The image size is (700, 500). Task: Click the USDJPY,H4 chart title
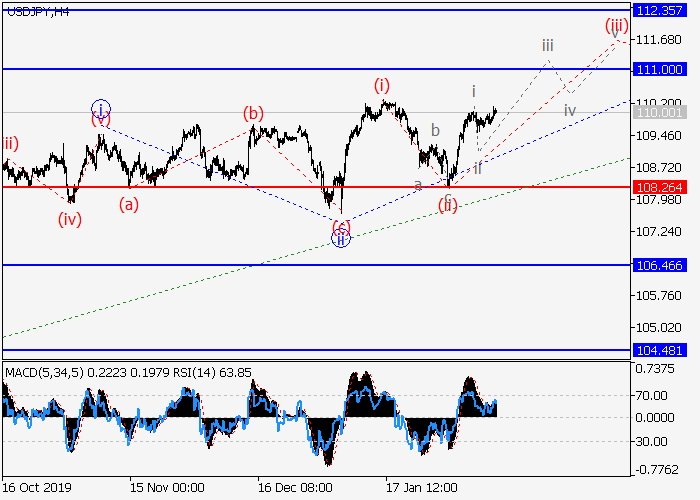(35, 9)
